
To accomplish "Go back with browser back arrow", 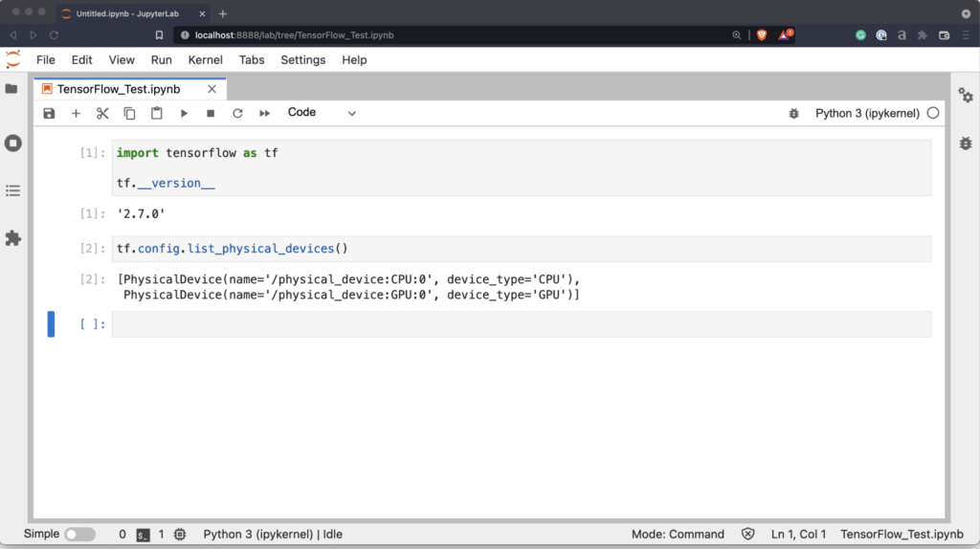I will tap(13, 35).
